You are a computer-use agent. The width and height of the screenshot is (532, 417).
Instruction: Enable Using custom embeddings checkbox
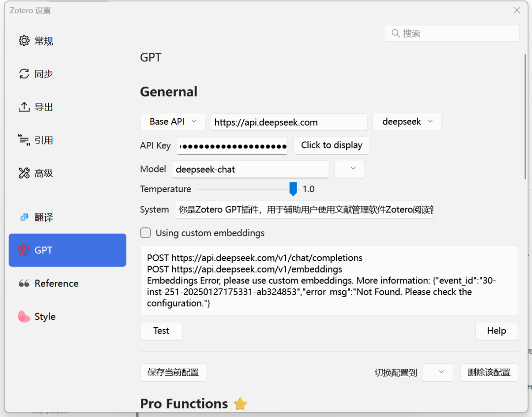tap(145, 233)
